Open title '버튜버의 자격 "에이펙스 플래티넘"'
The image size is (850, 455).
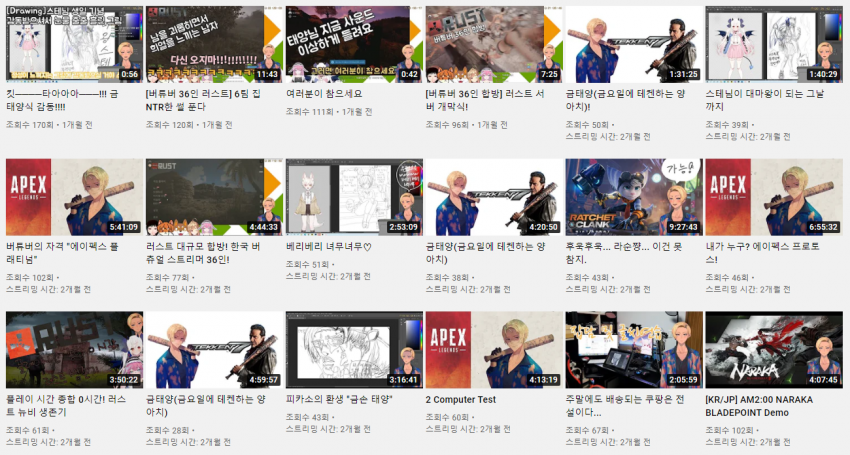click(62, 253)
